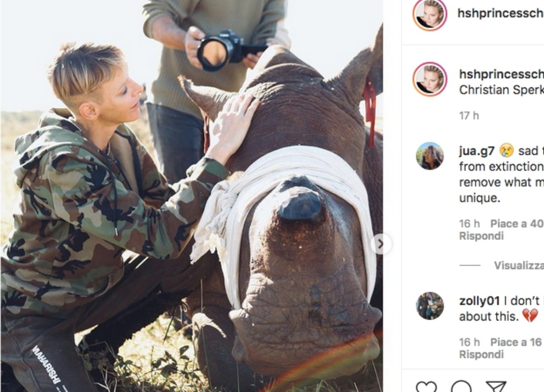The image size is (544, 392).
Task: Visit the zolly01 username link
Action: click(x=479, y=301)
